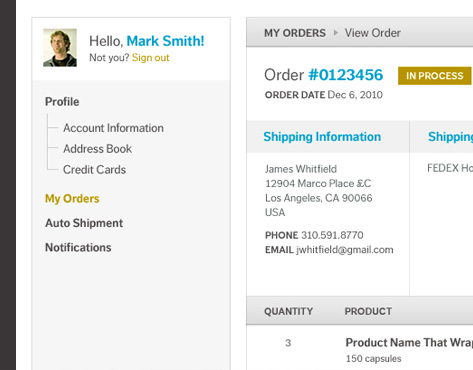Click Mark Smith's profile photo
The image size is (473, 370).
pos(60,48)
